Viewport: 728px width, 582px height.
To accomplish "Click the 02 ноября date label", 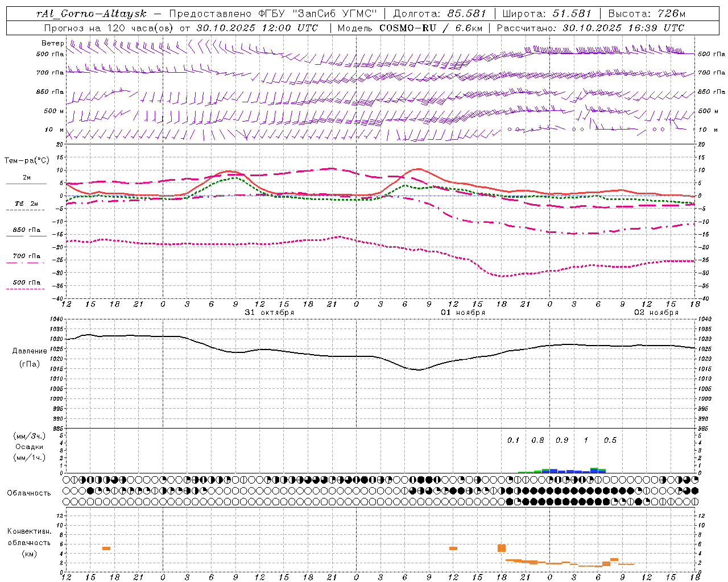I will click(656, 313).
